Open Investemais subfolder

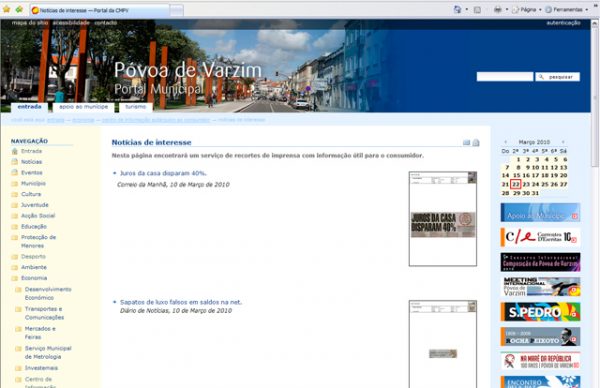coord(41,368)
